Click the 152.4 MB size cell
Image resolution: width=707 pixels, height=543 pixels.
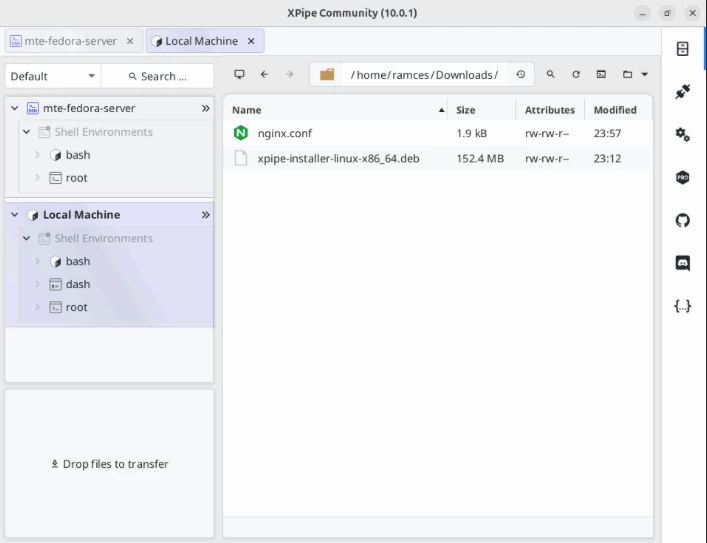point(480,158)
